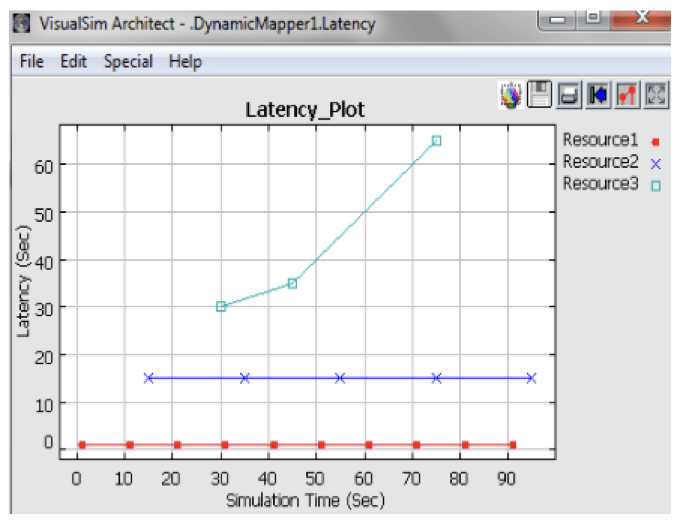692x526 pixels.
Task: Click the Resource3 data point at latency 65
Action: [x=436, y=141]
